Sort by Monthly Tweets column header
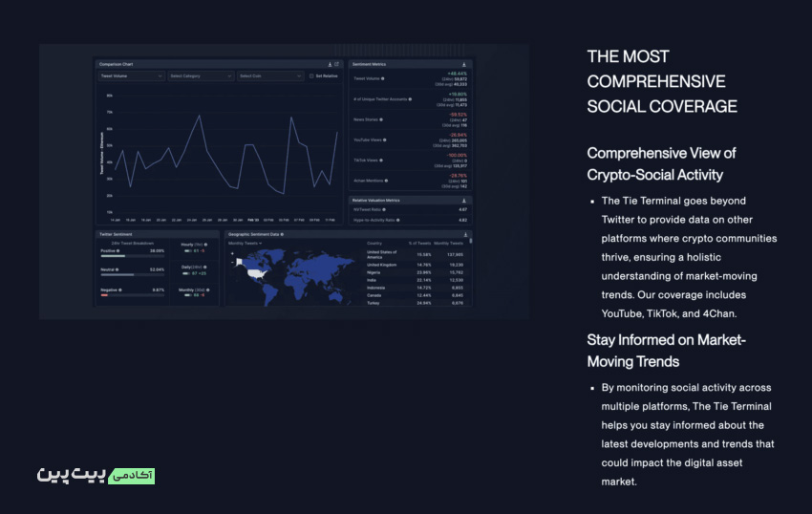The image size is (812, 514). [448, 243]
